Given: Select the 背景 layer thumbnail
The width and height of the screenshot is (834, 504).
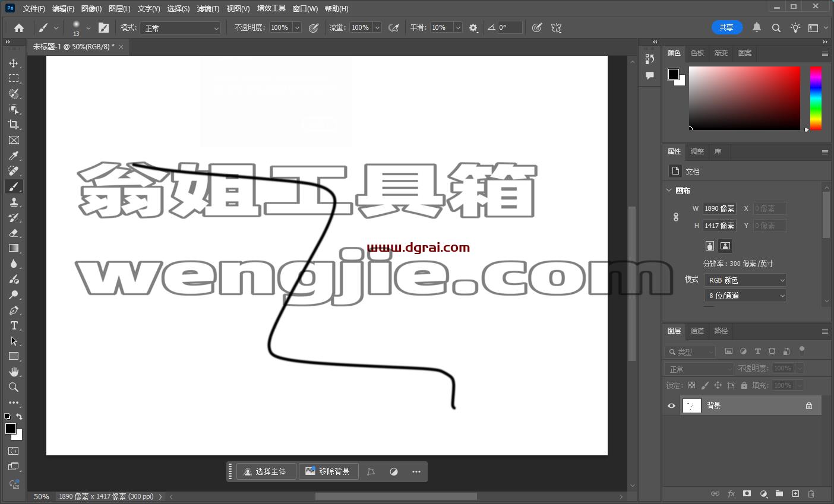Looking at the screenshot, I should [692, 405].
